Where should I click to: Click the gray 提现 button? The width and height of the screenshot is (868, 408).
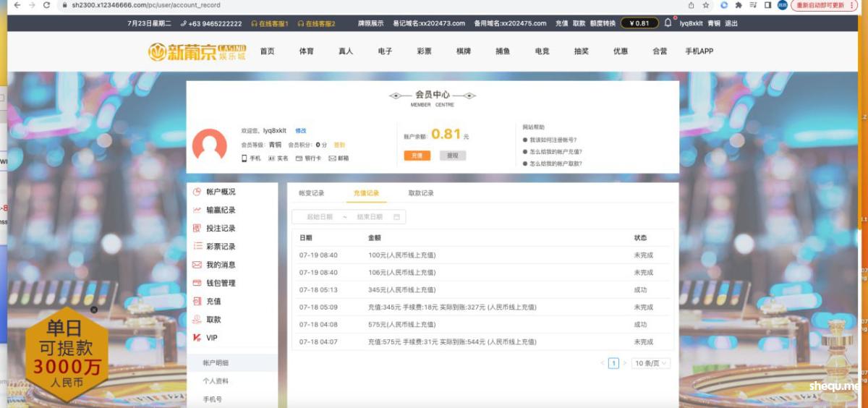pyautogui.click(x=452, y=156)
